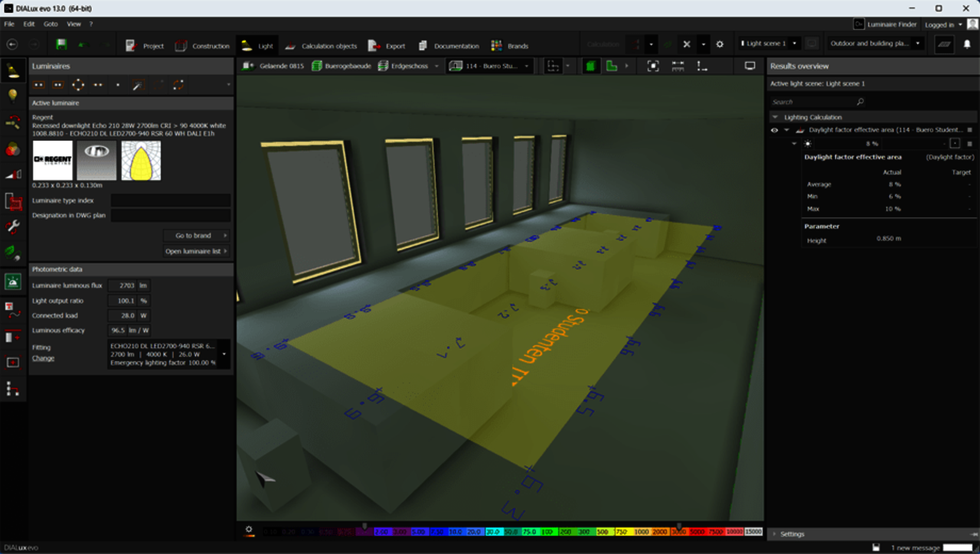980x554 pixels.
Task: Collapse the Lighting Calculation section
Action: coord(775,117)
